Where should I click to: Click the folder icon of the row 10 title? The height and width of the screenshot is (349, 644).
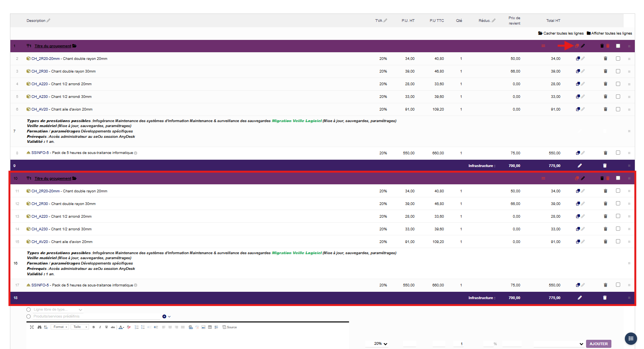pos(74,179)
